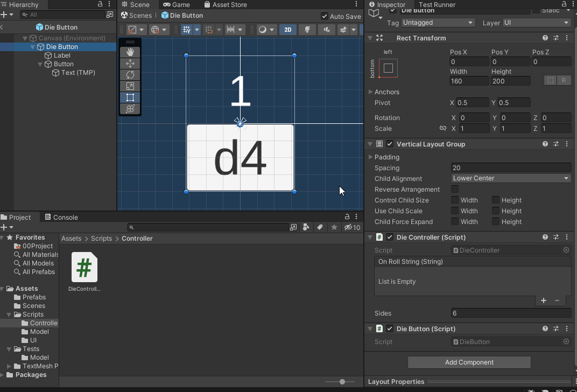This screenshot has width=577, height=392.
Task: Toggle grid visibility icon in scene toolbar
Action: [187, 30]
